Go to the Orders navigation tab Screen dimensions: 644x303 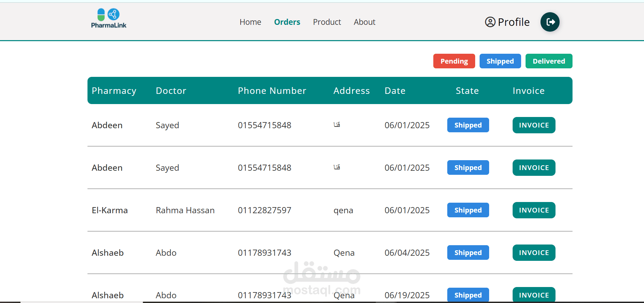pyautogui.click(x=287, y=22)
